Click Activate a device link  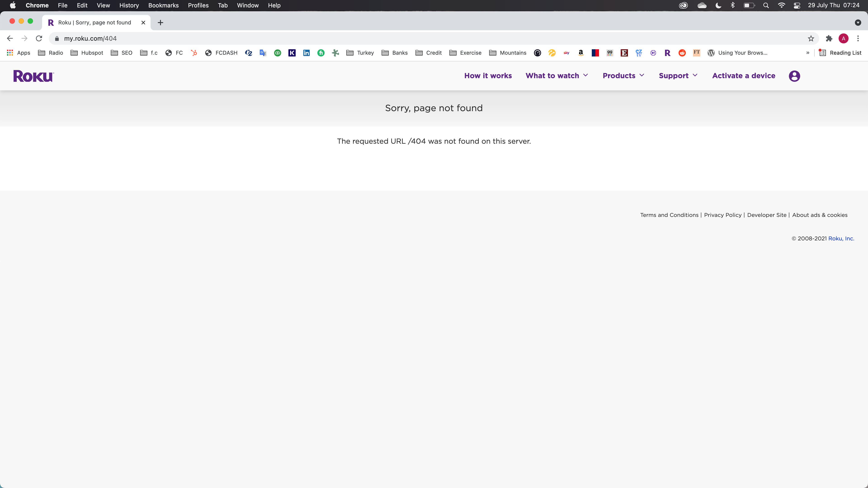[x=744, y=76]
